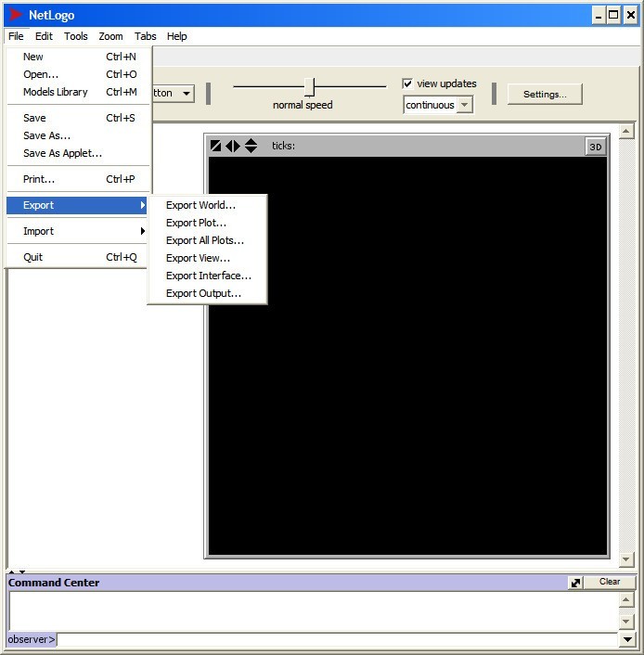Click the Command Center expand arrow icon

pyautogui.click(x=575, y=583)
